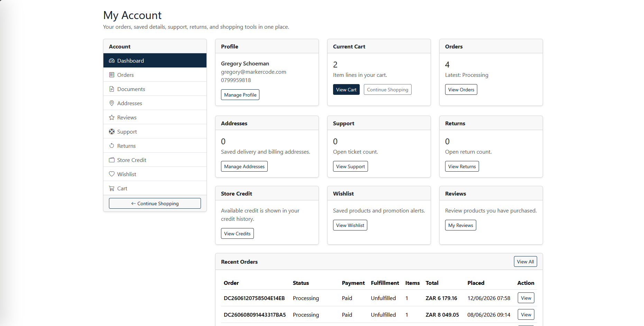
Task: Click the placed date 08/06/2026 09:14
Action: 489,315
